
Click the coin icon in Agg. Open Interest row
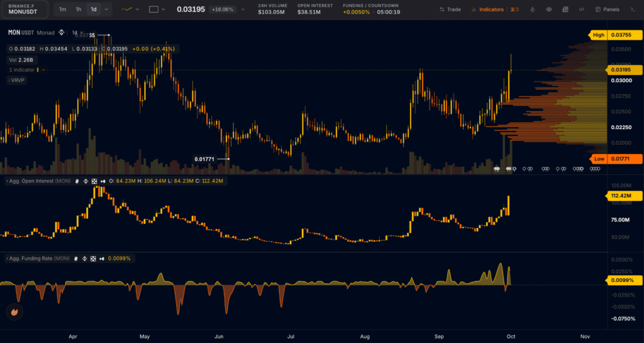77,181
